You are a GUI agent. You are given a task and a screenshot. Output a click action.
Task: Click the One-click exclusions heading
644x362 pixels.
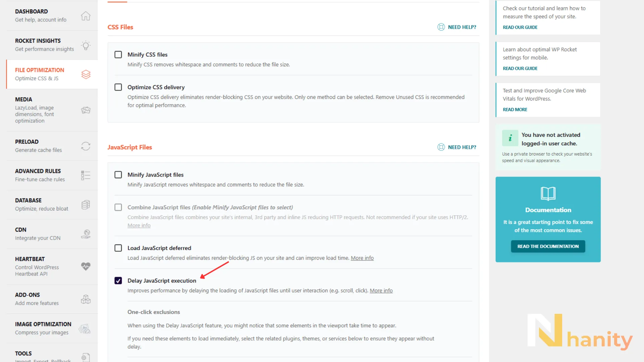[154, 312]
